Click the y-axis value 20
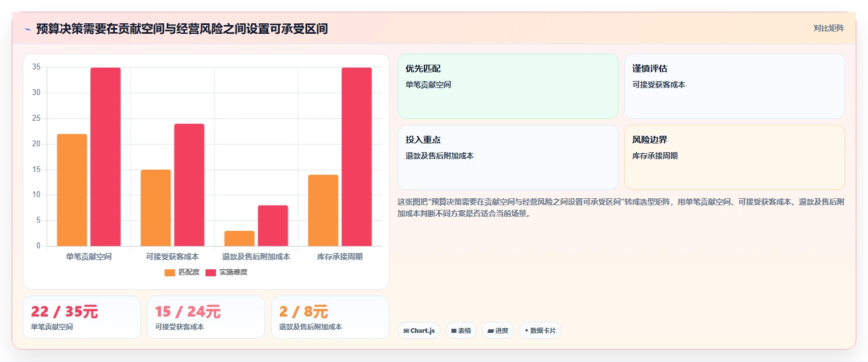This screenshot has height=362, width=868. [36, 144]
